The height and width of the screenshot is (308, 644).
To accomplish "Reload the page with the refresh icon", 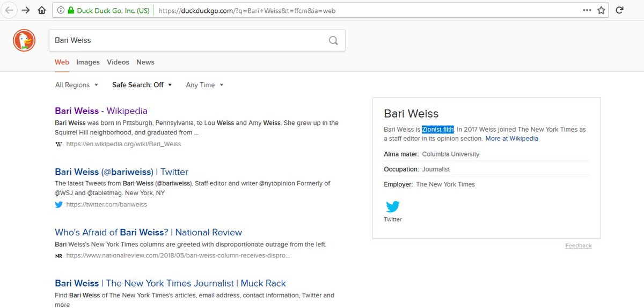I will (x=619, y=10).
